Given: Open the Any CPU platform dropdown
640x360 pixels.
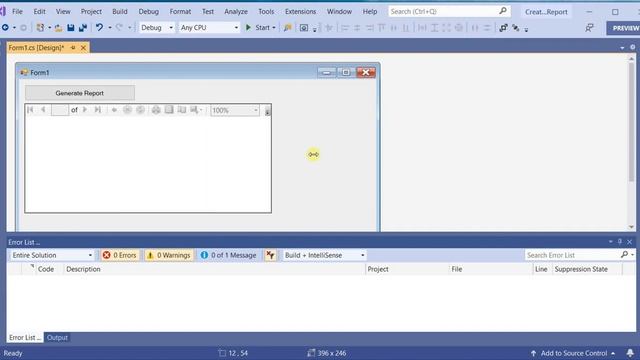Looking at the screenshot, I should click(x=209, y=28).
